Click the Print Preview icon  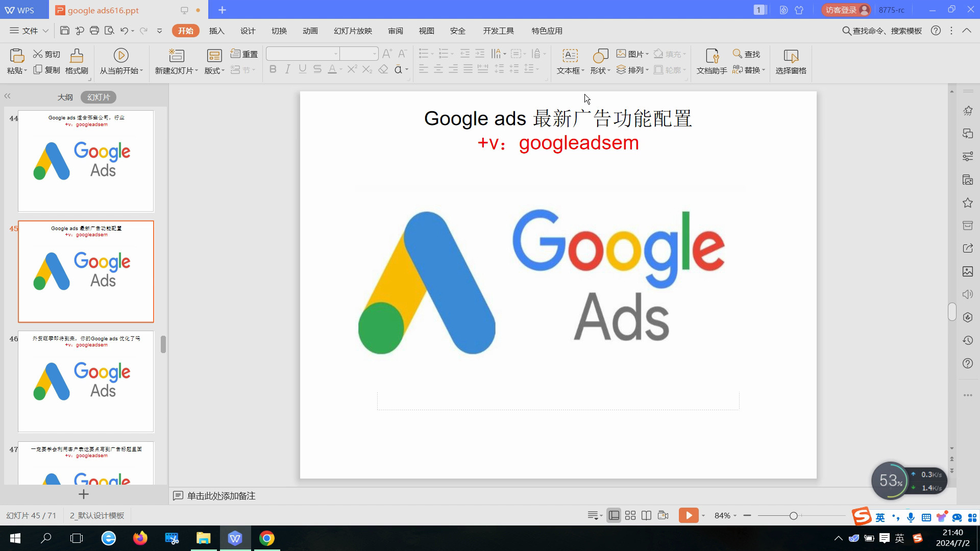[x=109, y=31]
